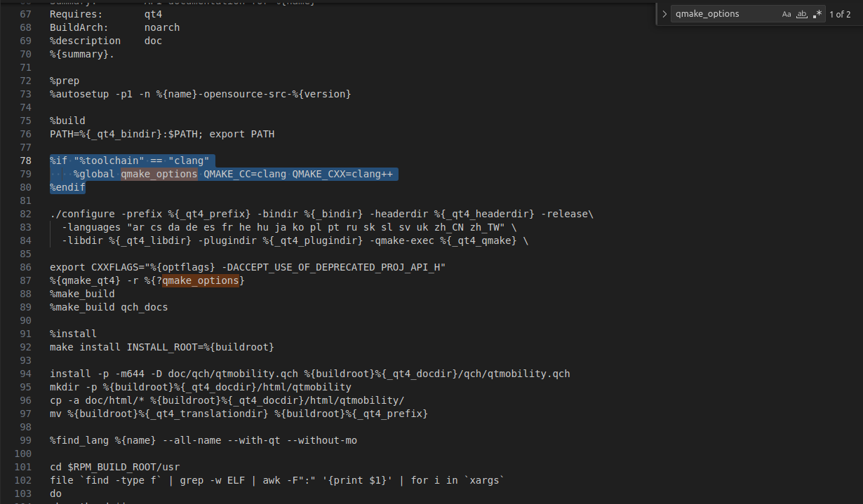Click line number 94 in gutter
The image size is (863, 504).
25,374
